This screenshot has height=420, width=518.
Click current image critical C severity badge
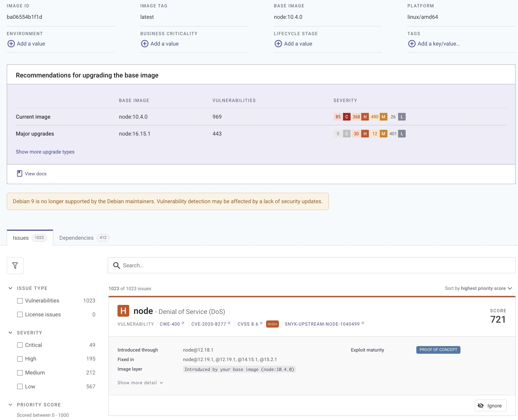pyautogui.click(x=347, y=117)
